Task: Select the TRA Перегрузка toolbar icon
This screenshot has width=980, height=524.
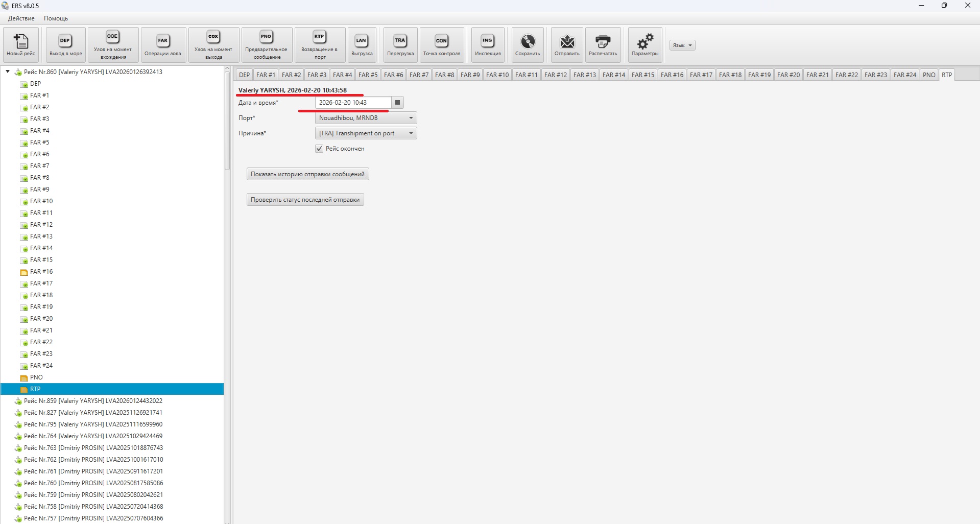Action: 400,45
